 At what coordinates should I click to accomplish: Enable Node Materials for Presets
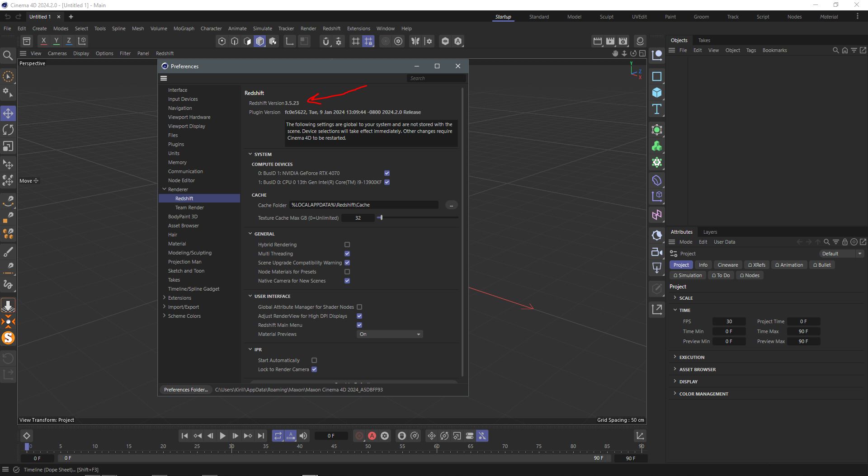pos(347,272)
